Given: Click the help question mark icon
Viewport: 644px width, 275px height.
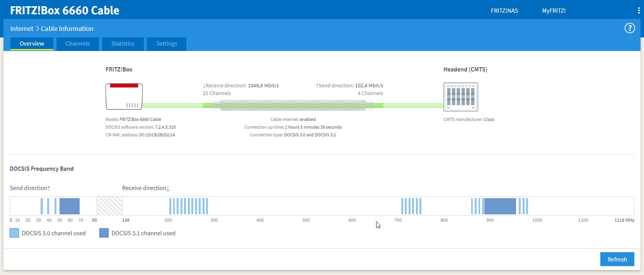Looking at the screenshot, I should point(629,28).
